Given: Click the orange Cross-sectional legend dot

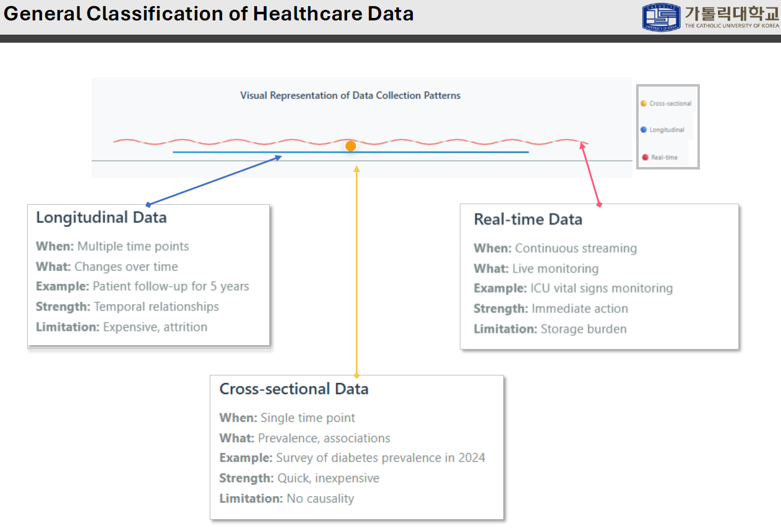Looking at the screenshot, I should [644, 103].
